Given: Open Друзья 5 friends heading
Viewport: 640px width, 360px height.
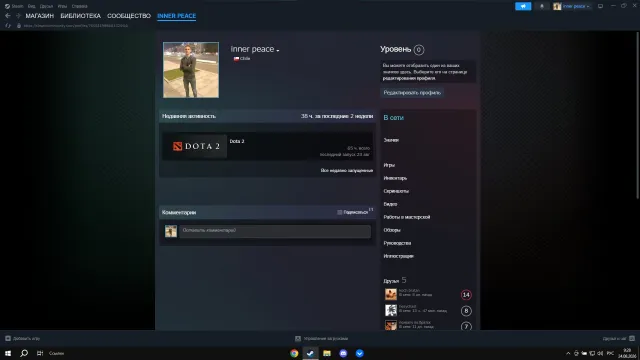Looking at the screenshot, I should tap(395, 280).
